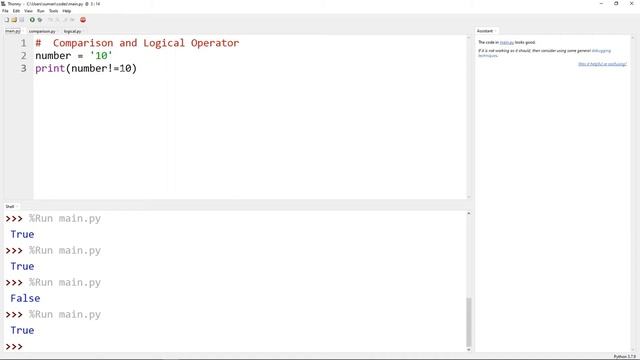Click line number 1 in the gutter

[23, 43]
